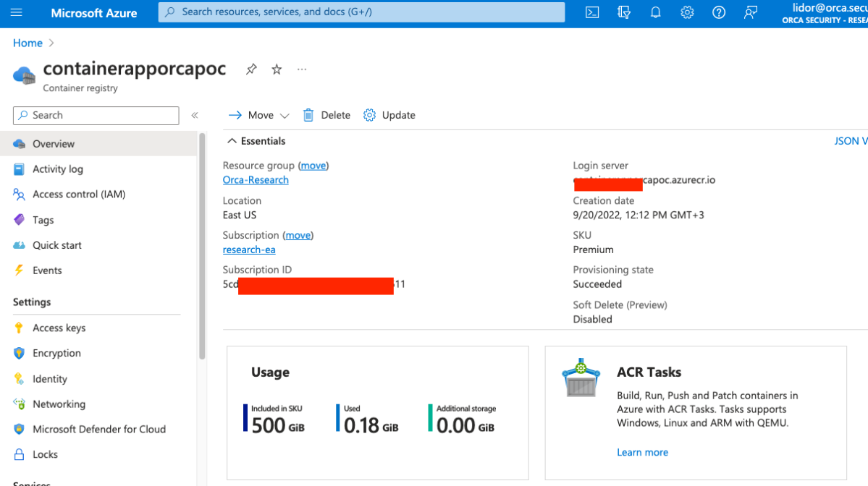Click the Additional storage 0.00 GiB value
Screen dimensions: 868x486
tap(465, 425)
